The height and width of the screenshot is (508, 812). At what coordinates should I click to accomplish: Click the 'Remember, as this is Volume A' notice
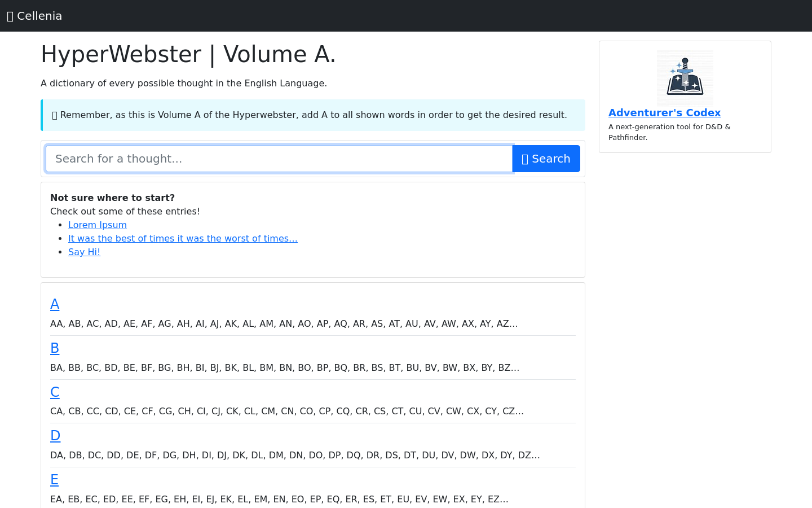point(314,115)
